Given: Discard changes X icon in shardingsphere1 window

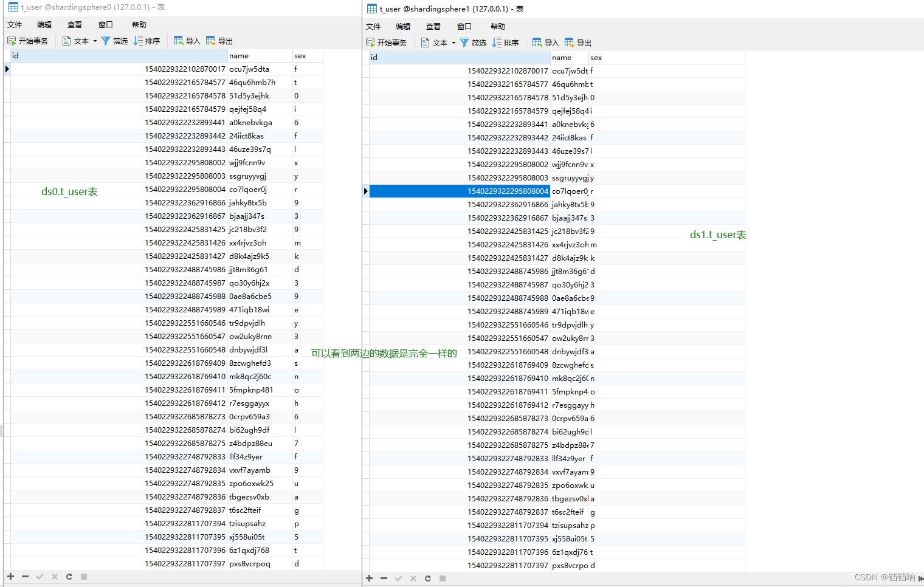Looking at the screenshot, I should pyautogui.click(x=413, y=578).
